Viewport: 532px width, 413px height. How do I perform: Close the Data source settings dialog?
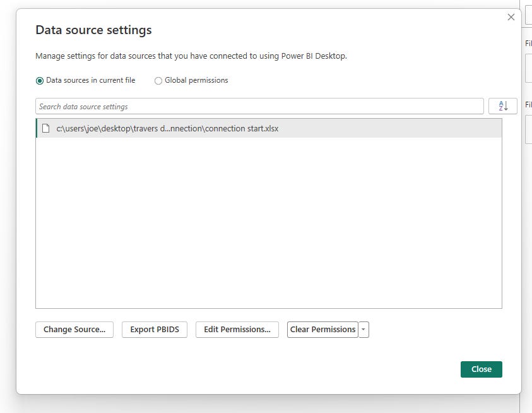click(x=481, y=369)
